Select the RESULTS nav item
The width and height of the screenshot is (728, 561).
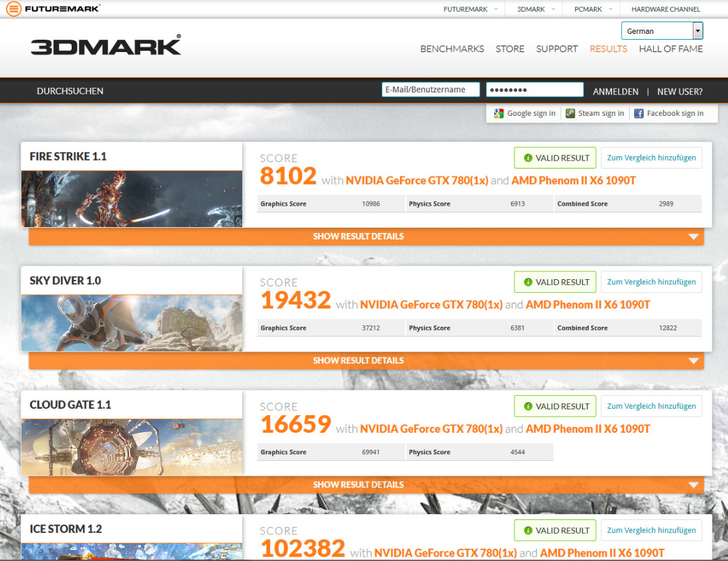[x=608, y=49]
